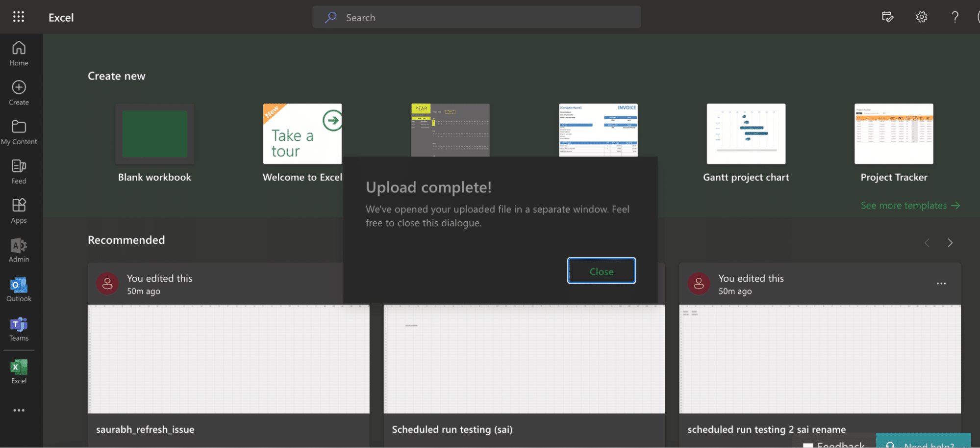This screenshot has height=448, width=980.
Task: Go to Home in the sidebar
Action: coord(19,53)
